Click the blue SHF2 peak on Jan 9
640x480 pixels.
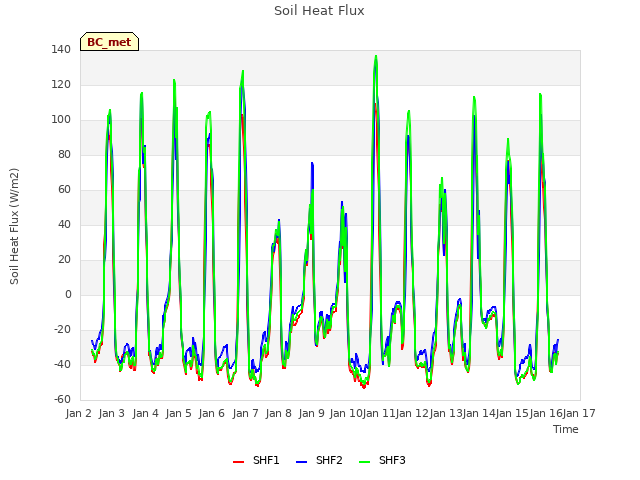pyautogui.click(x=312, y=163)
